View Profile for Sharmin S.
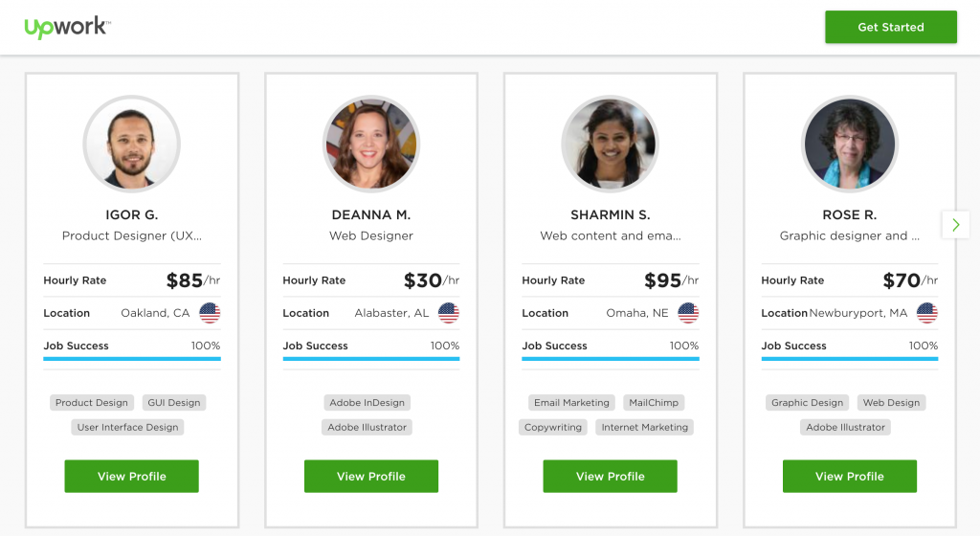Viewport: 980px width, 536px height. [x=611, y=476]
